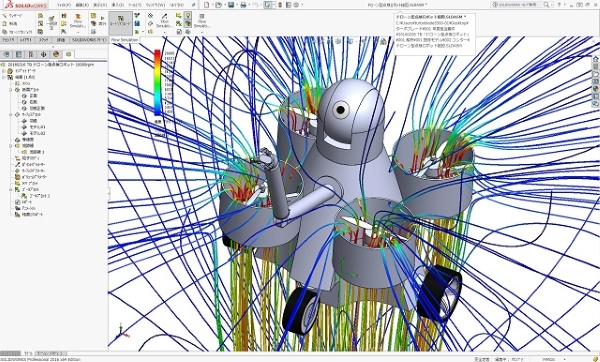
Task: Expand the dropdown arrow beside Open icon
Action: (224, 5)
